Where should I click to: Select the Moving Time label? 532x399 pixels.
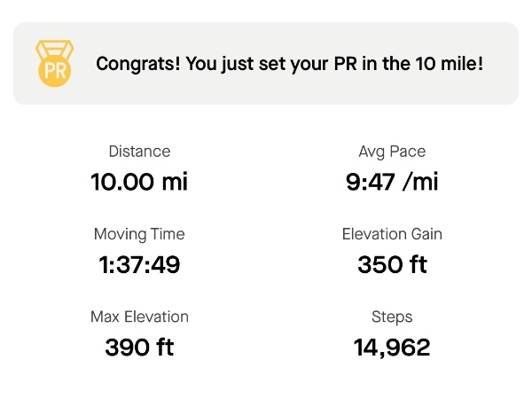(139, 234)
